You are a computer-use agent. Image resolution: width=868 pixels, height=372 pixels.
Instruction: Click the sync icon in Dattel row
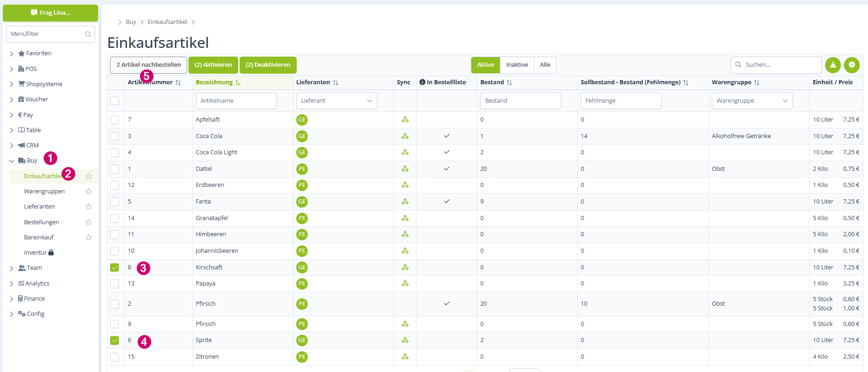click(405, 169)
